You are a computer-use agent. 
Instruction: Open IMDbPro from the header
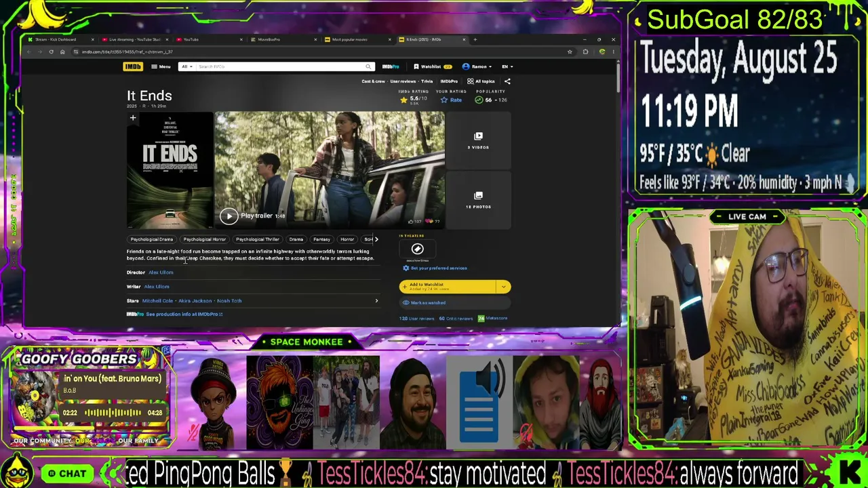click(x=391, y=66)
